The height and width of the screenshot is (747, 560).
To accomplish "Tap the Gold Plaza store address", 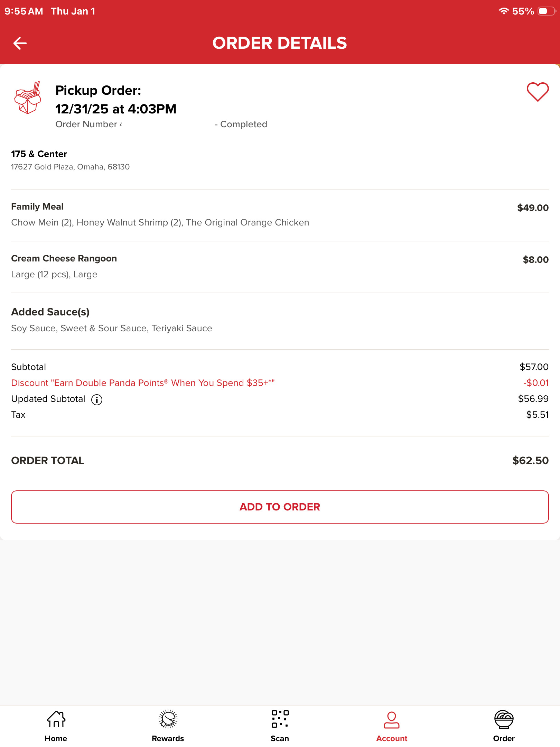I will 70,167.
